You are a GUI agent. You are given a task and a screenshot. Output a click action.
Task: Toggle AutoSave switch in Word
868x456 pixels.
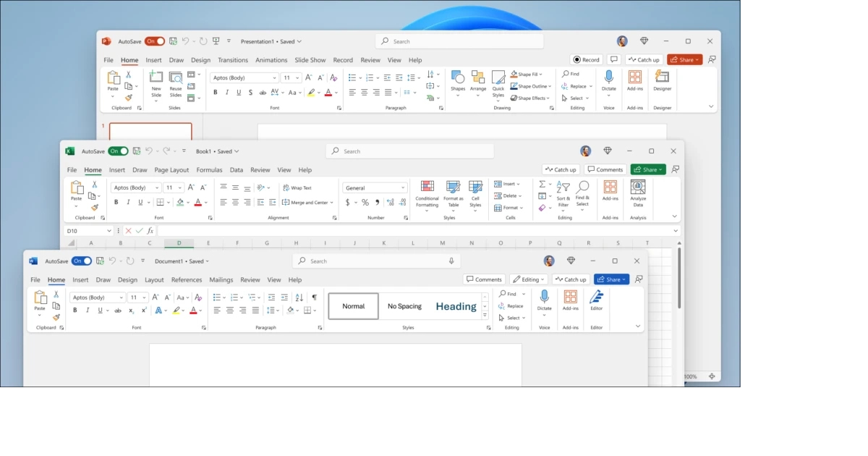coord(82,261)
